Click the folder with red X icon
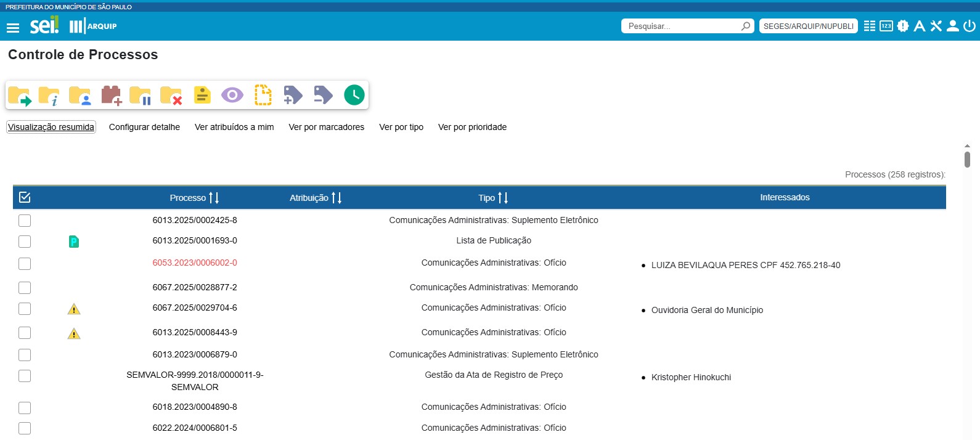 click(x=171, y=96)
